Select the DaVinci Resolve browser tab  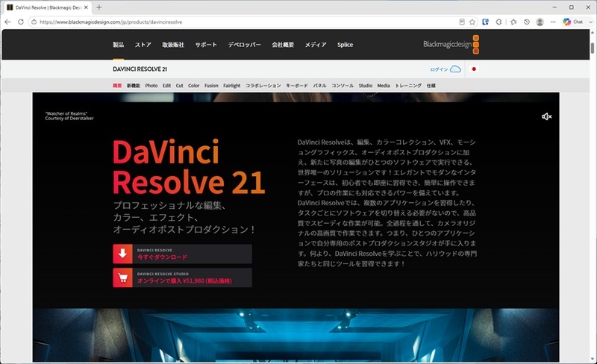[x=48, y=7]
